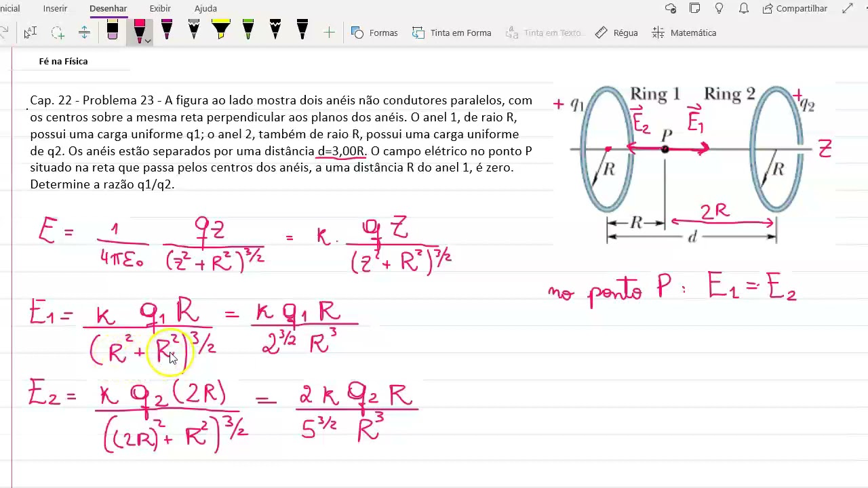Select the gray galaxy pen
Screen dimensions: 868x488
click(x=194, y=30)
